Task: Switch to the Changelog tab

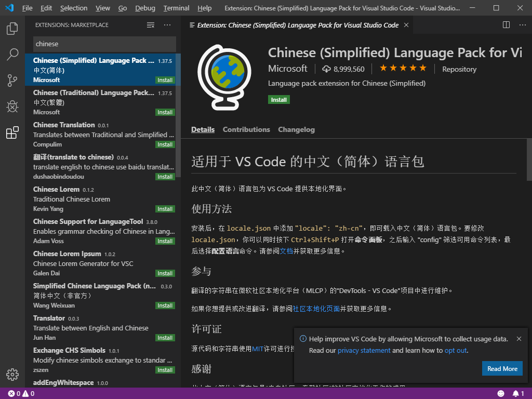Action: click(x=297, y=129)
